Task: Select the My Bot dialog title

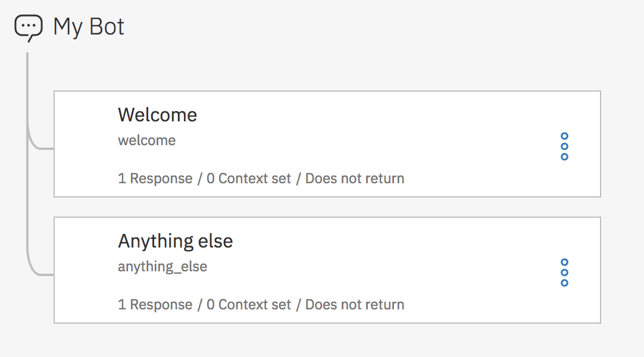Action: [x=89, y=27]
